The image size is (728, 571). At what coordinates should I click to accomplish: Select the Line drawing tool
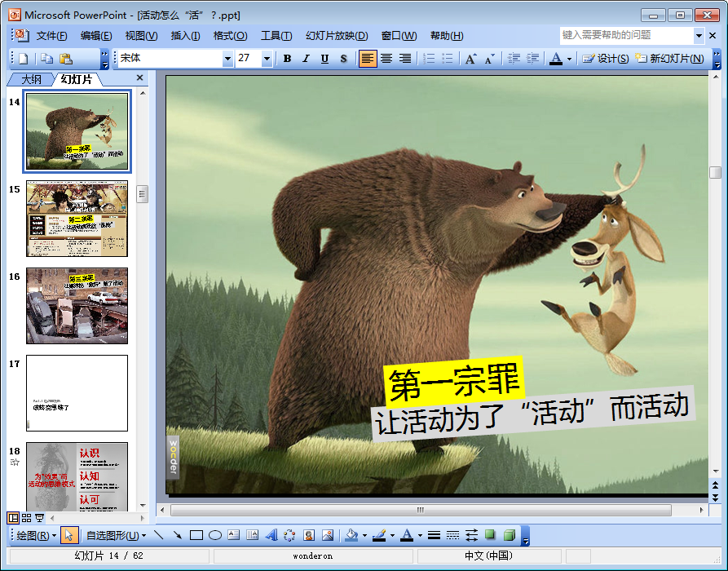pyautogui.click(x=159, y=535)
